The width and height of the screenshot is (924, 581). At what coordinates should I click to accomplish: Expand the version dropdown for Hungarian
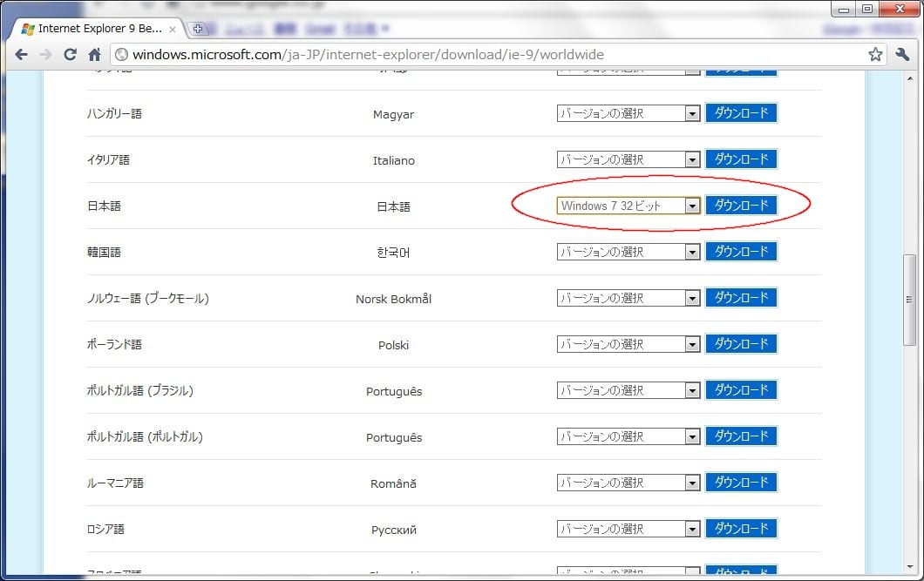pyautogui.click(x=628, y=113)
